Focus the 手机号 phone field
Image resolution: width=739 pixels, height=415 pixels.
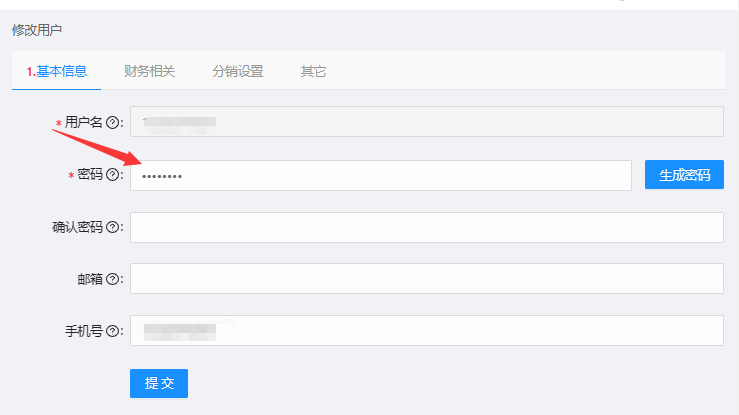pos(427,331)
